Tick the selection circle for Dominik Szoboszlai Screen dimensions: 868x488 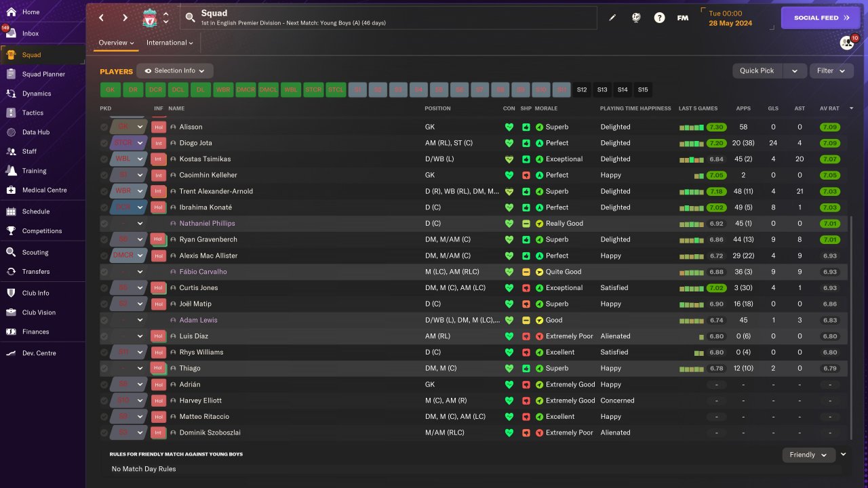coord(104,432)
